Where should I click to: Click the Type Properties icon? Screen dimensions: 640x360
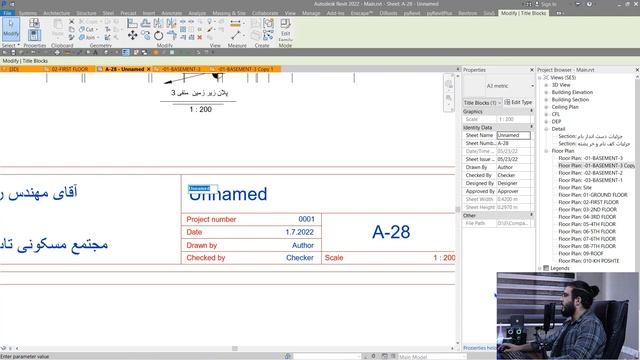[35, 23]
